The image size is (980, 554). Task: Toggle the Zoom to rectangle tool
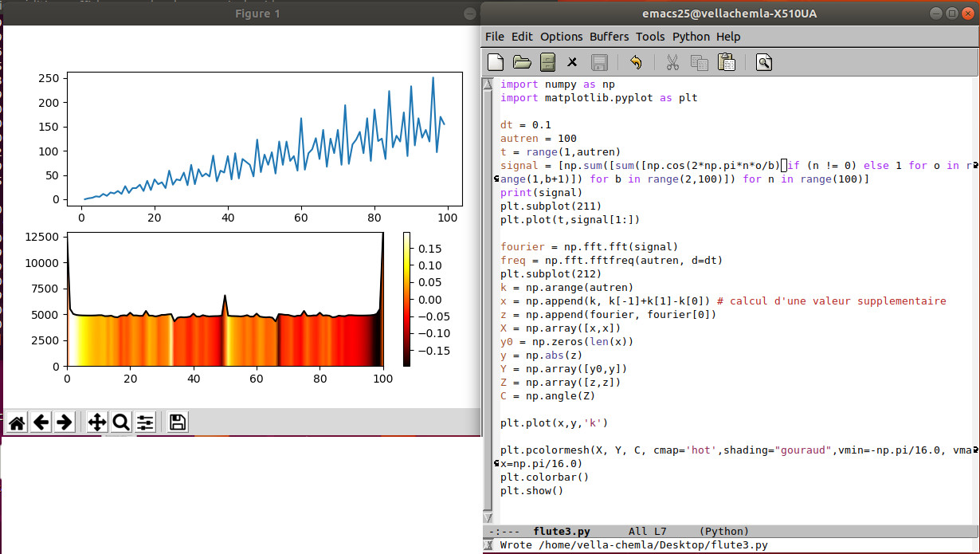[x=121, y=422]
